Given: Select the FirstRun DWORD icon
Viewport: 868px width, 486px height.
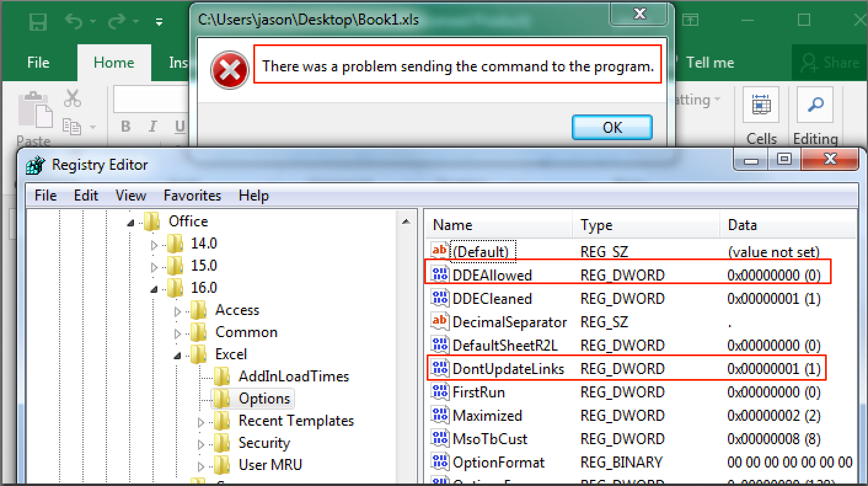Looking at the screenshot, I should point(440,391).
